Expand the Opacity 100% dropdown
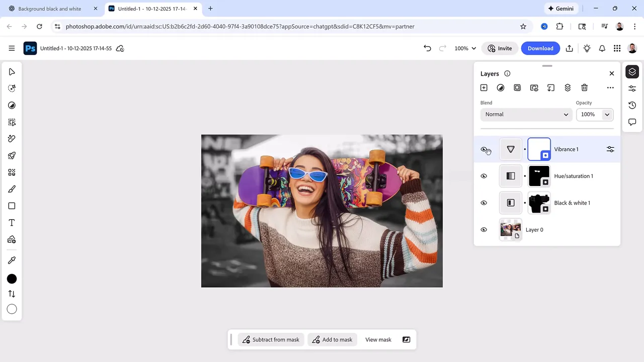Screen dimensions: 644x362 [x=607, y=115]
